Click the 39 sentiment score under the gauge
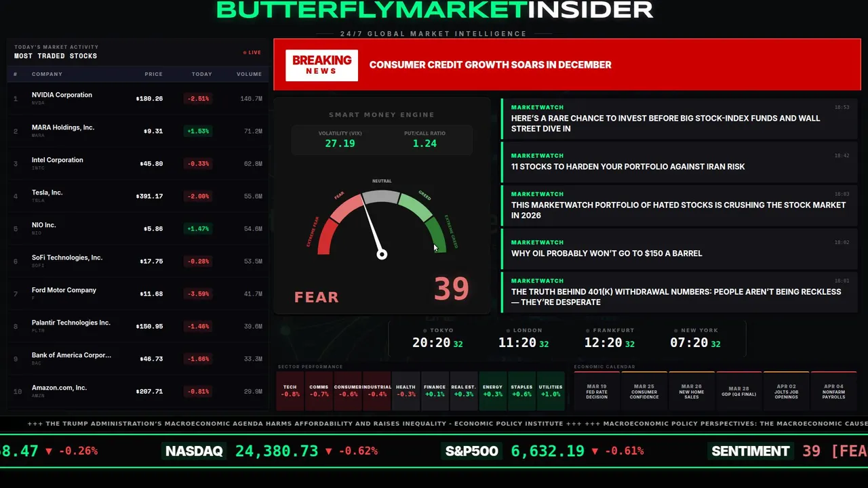This screenshot has height=488, width=868. pos(451,289)
